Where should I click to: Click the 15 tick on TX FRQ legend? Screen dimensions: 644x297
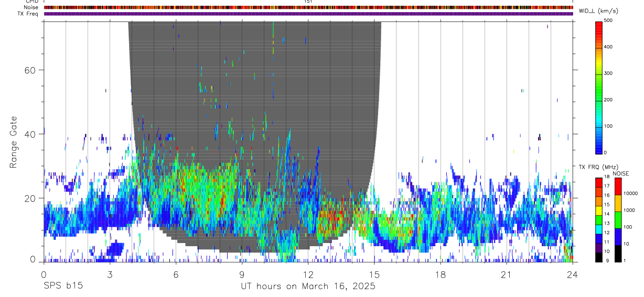[x=607, y=204]
